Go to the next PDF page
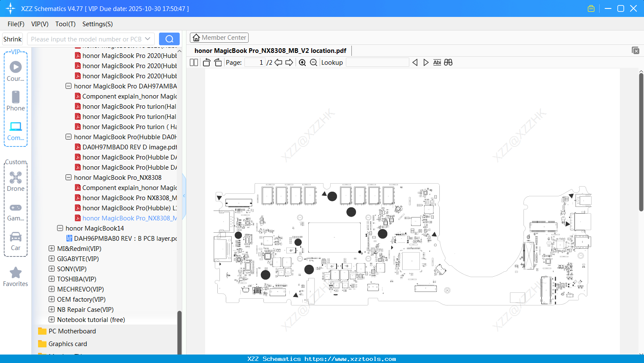This screenshot has width=644, height=363. pos(289,63)
